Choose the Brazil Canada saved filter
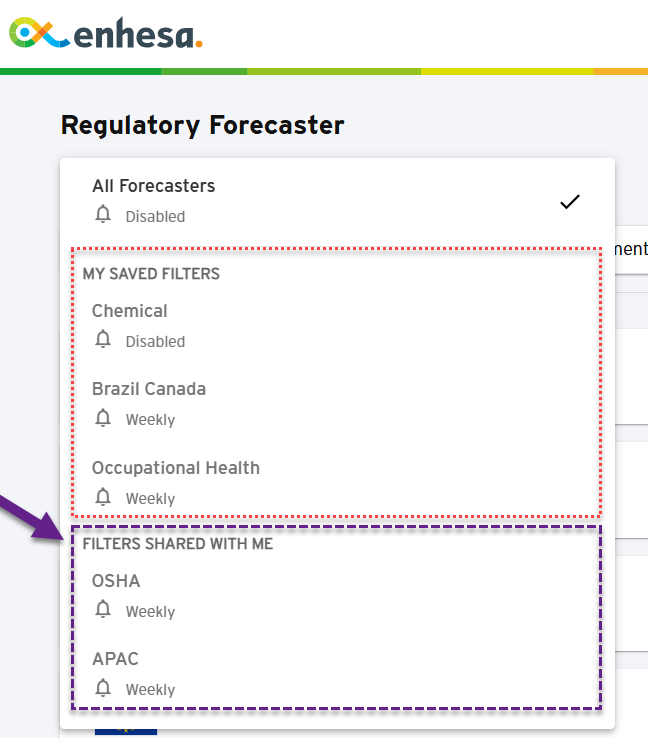 (337, 404)
